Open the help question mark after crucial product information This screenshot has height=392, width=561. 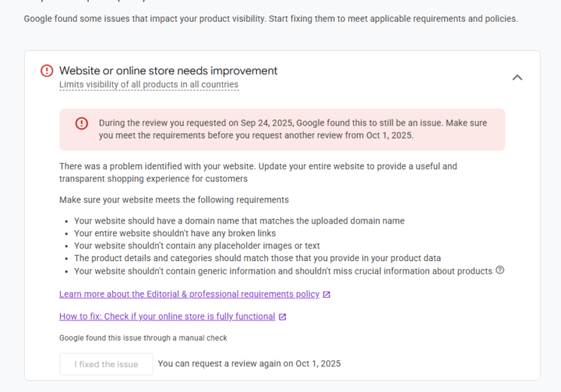[x=500, y=270]
